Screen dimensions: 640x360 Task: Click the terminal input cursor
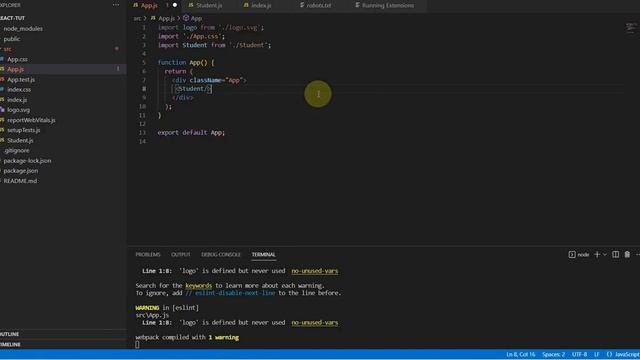137,344
